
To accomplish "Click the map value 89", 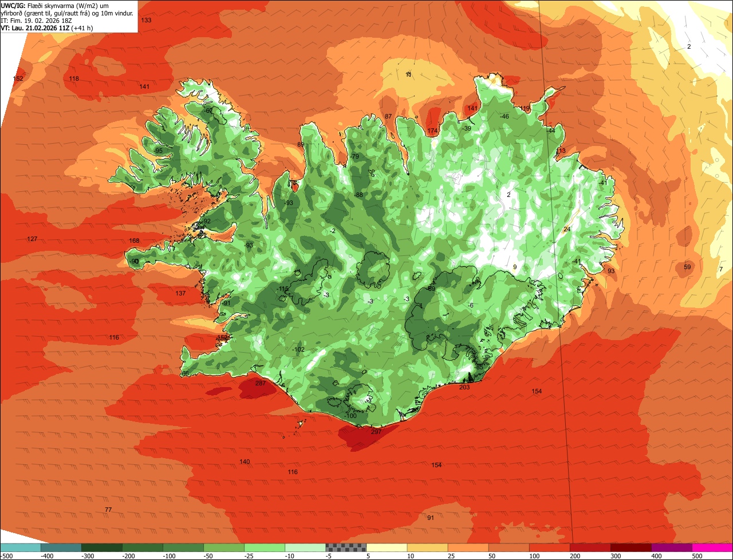I will (x=301, y=144).
